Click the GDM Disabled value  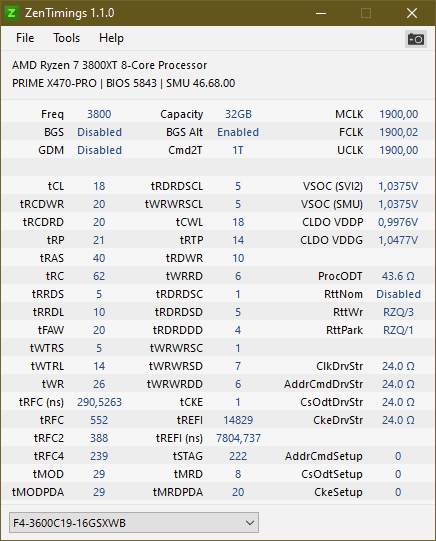[x=99, y=150]
